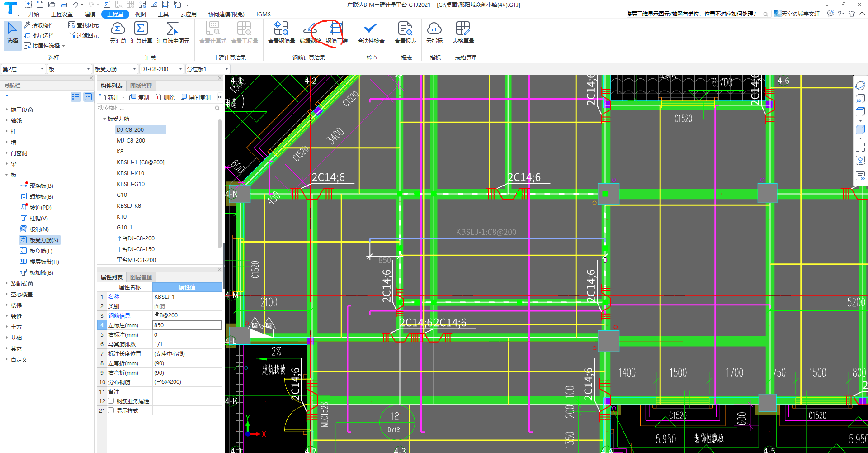Open the 第2层 floor dropdown
Screen dimensions: 868x453
click(x=24, y=69)
